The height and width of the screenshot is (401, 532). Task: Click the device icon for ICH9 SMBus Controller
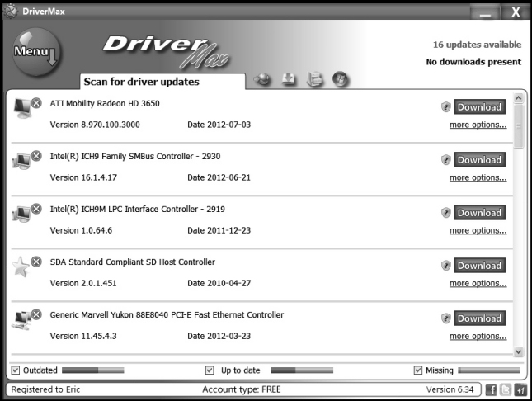21,161
